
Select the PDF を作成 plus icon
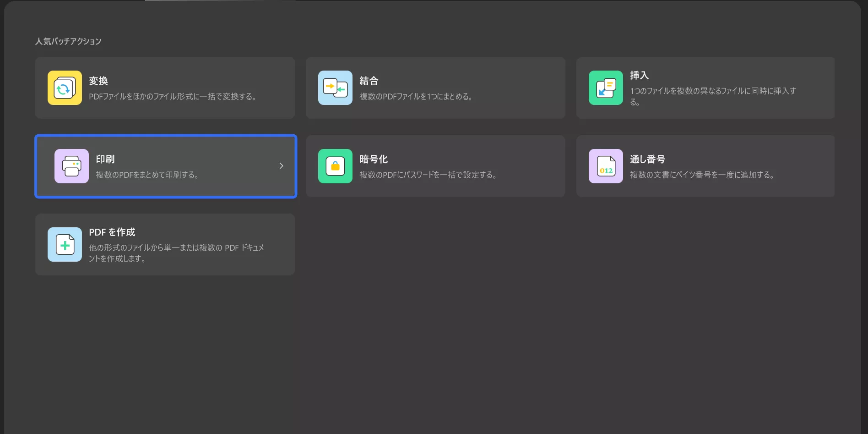[64, 244]
